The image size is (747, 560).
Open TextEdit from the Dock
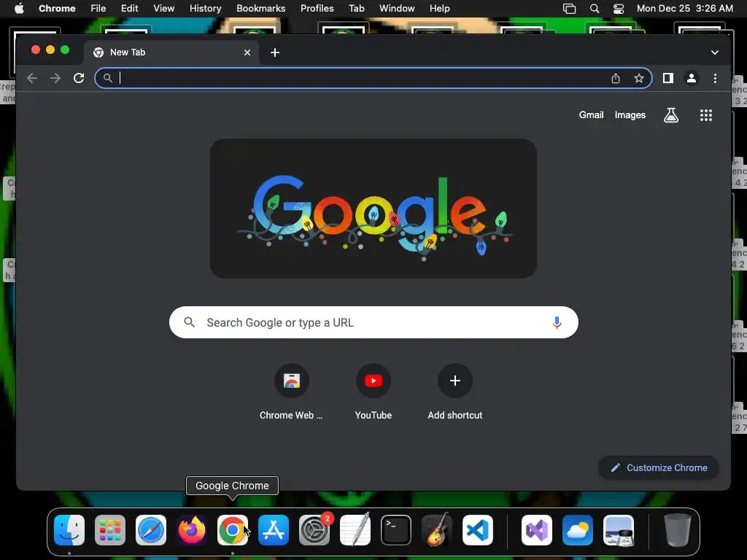[x=355, y=530]
